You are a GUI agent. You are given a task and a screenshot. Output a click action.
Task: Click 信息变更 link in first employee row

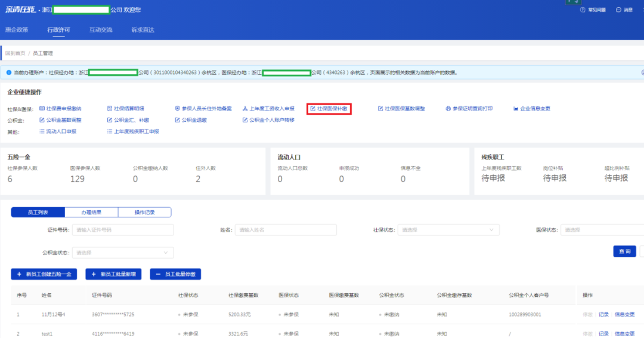point(624,315)
